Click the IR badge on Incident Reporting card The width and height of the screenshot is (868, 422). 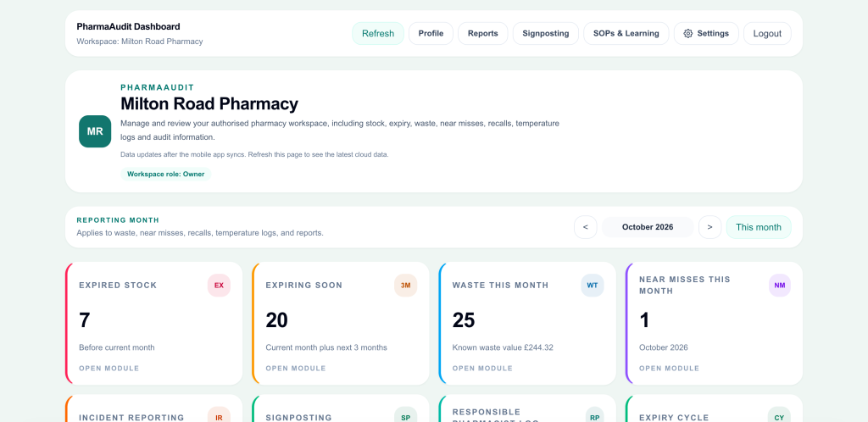click(x=220, y=417)
